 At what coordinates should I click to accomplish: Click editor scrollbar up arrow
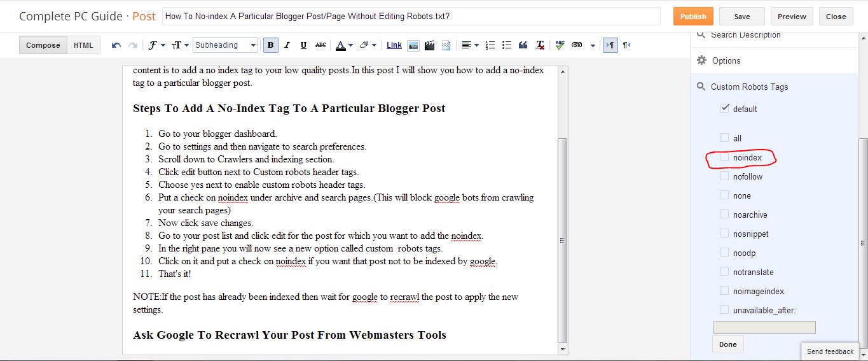[x=562, y=72]
